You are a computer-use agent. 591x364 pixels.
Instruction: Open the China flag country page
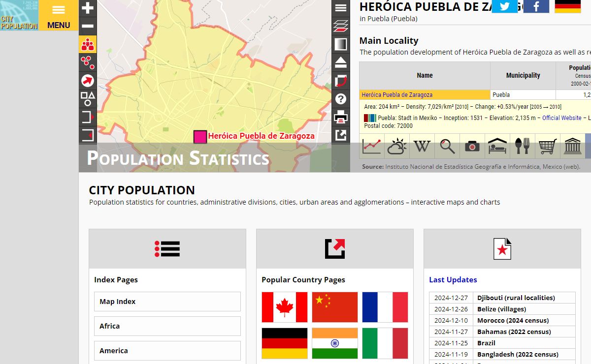click(335, 307)
